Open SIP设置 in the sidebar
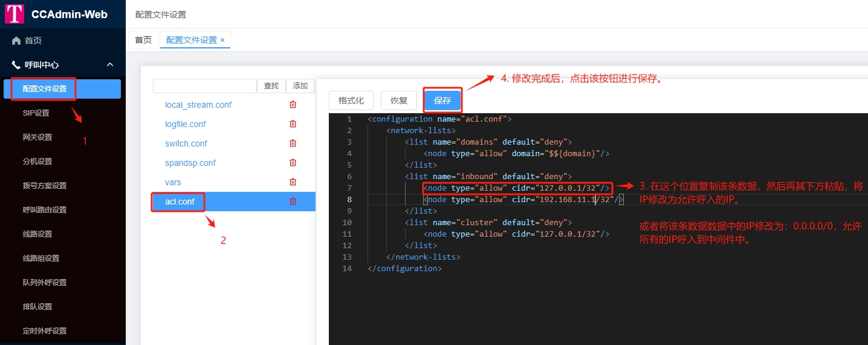 click(x=36, y=113)
